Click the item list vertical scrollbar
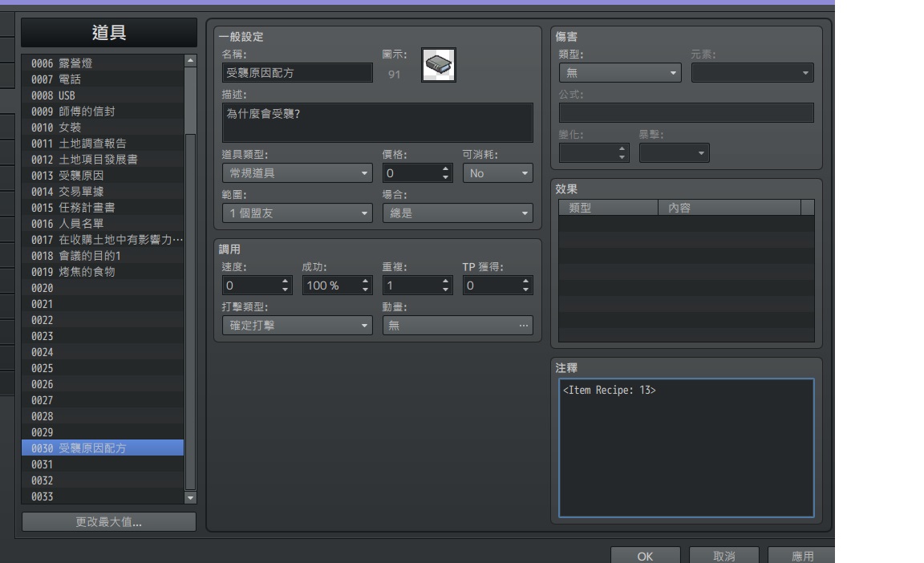 click(190, 279)
